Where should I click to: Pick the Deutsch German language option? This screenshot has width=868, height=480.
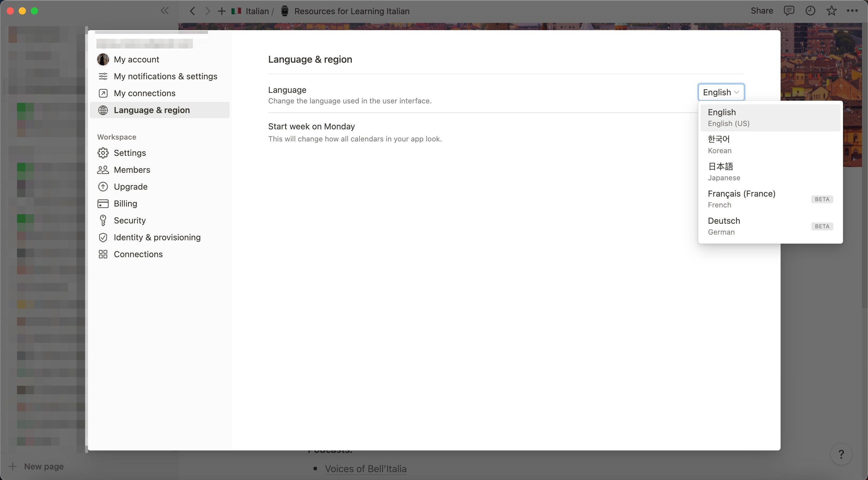(770, 226)
